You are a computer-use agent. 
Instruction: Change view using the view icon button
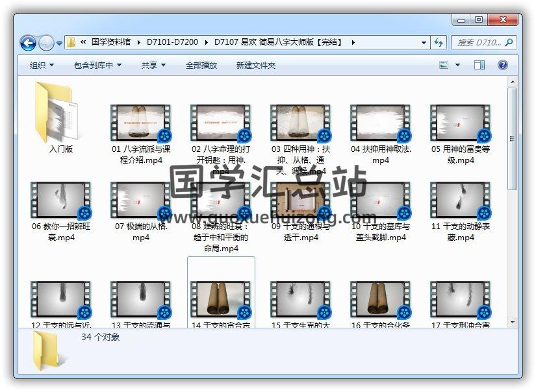point(444,65)
